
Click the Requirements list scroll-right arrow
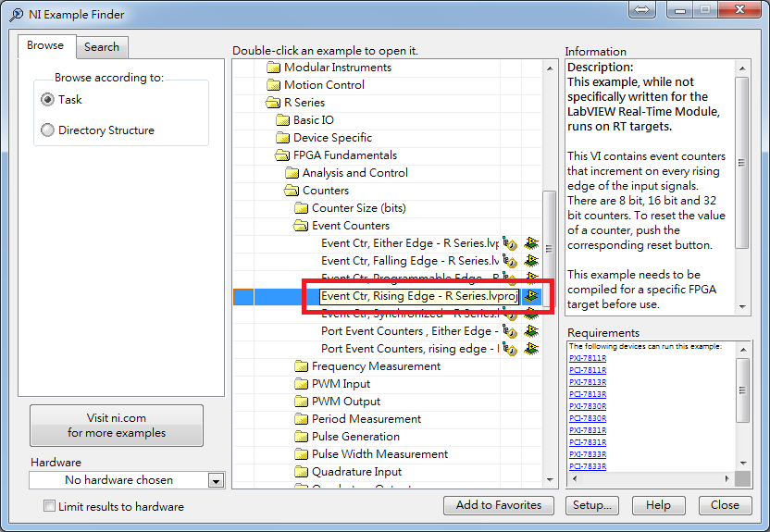727,478
